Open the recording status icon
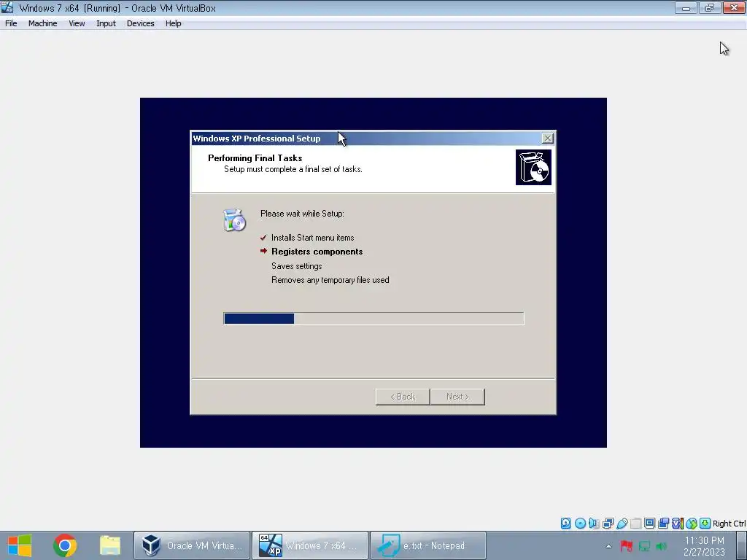 tap(663, 524)
